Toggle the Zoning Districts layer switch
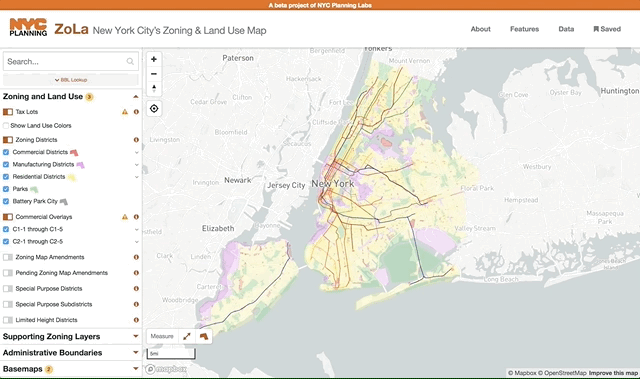The image size is (640, 379). point(8,140)
